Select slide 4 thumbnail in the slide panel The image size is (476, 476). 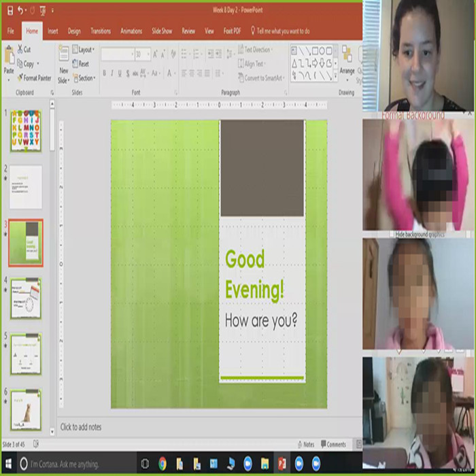26,298
